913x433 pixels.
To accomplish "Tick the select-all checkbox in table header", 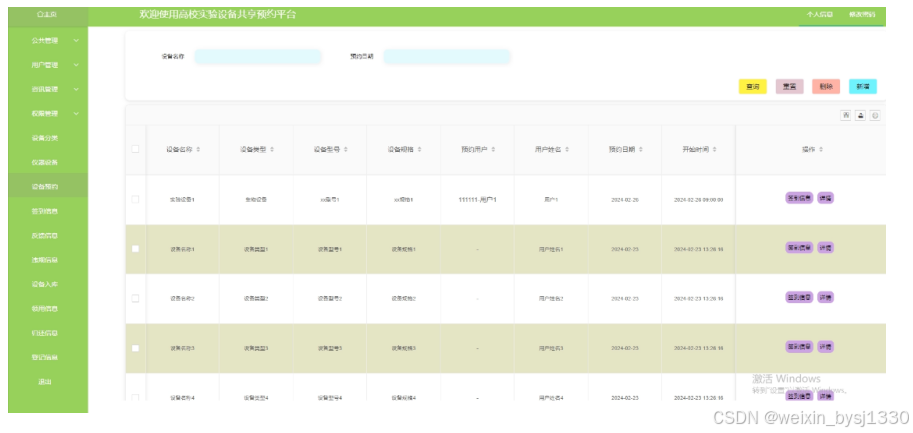I will (136, 149).
